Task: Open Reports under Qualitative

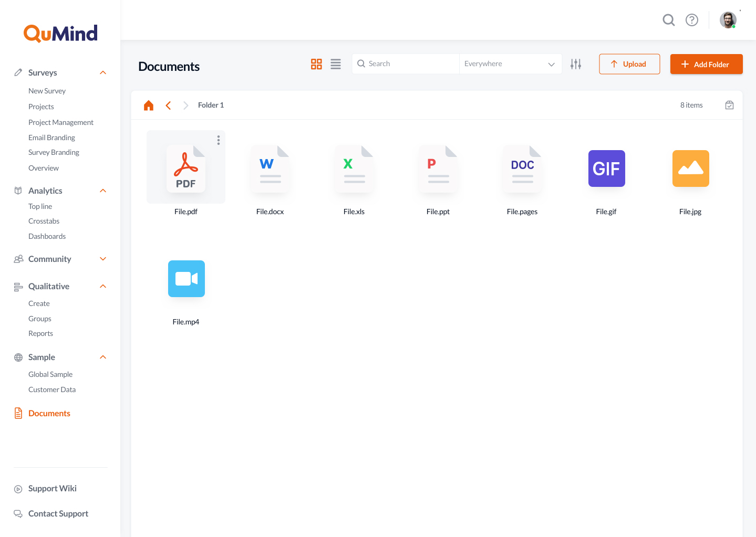Action: click(x=40, y=333)
